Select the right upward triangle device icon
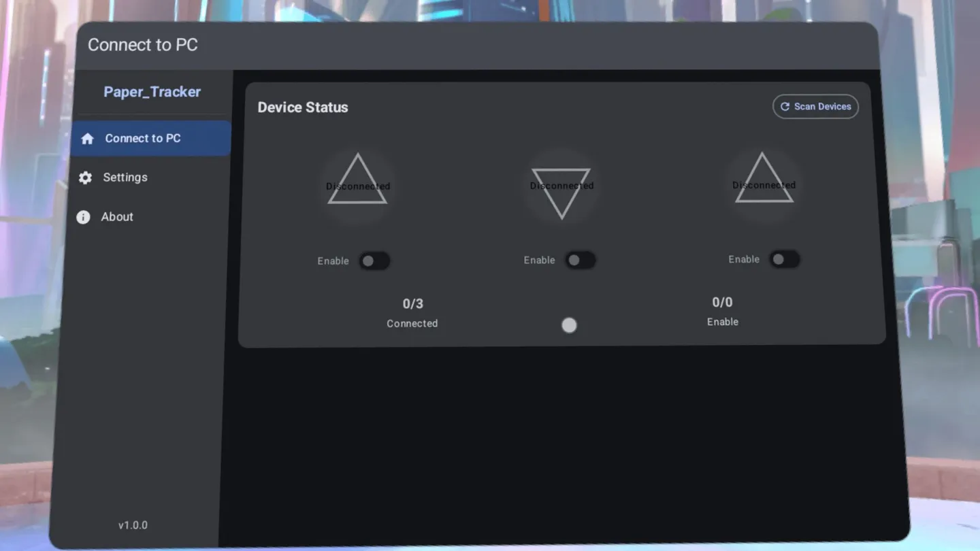This screenshot has width=980, height=551. click(764, 179)
